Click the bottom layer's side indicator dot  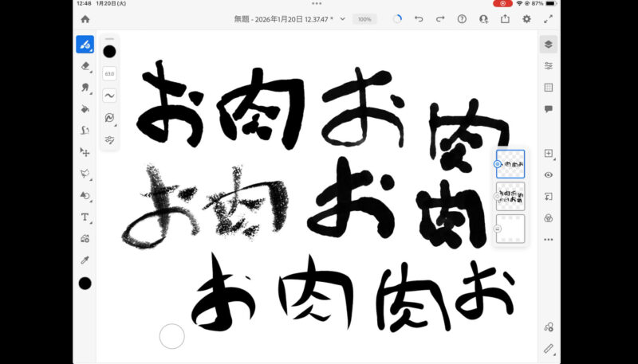pyautogui.click(x=497, y=229)
